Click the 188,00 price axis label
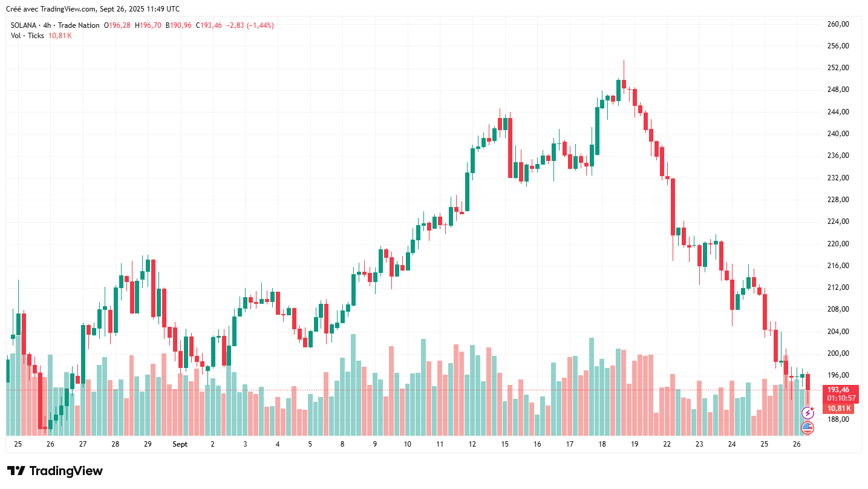The width and height of the screenshot is (868, 489). point(838,419)
